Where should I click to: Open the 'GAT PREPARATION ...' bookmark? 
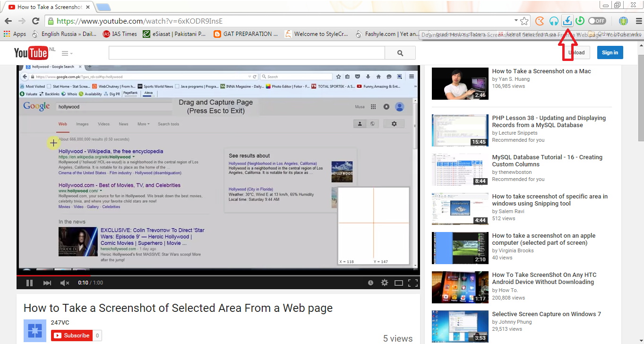click(246, 34)
